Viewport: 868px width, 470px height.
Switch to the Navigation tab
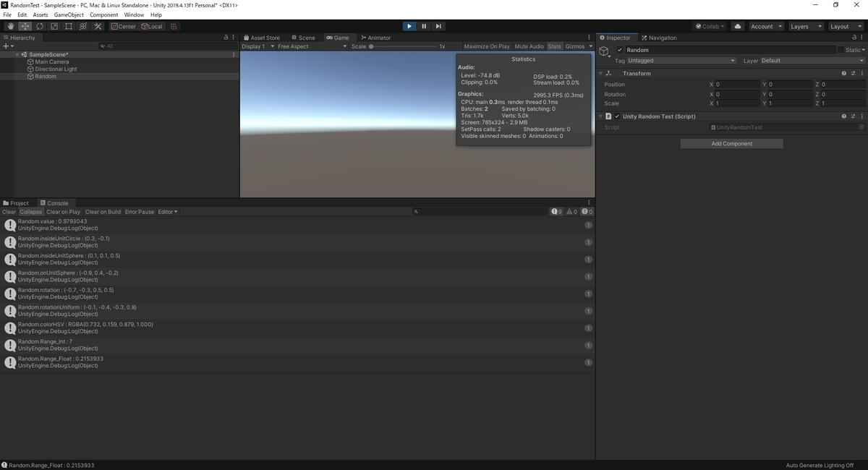(659, 38)
